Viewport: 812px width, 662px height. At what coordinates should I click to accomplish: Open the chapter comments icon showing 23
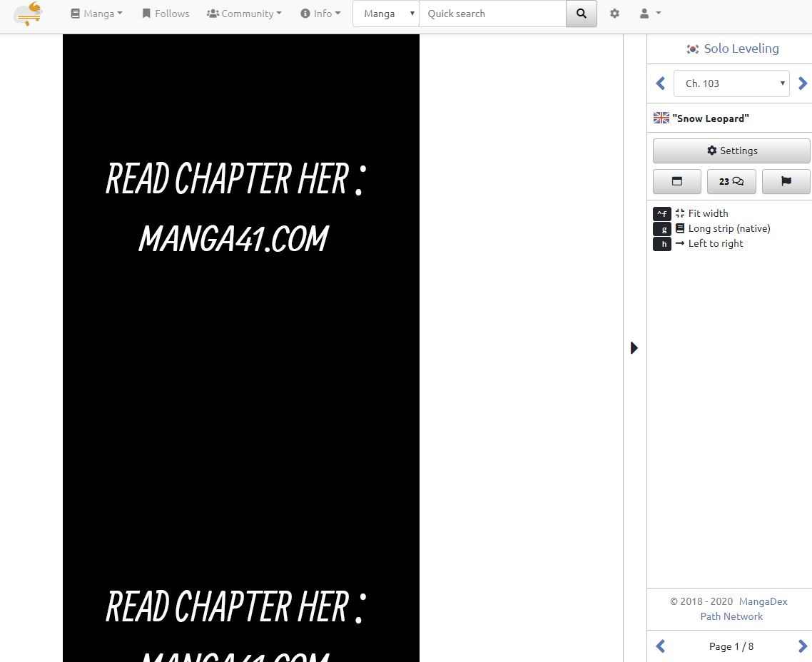pyautogui.click(x=731, y=181)
